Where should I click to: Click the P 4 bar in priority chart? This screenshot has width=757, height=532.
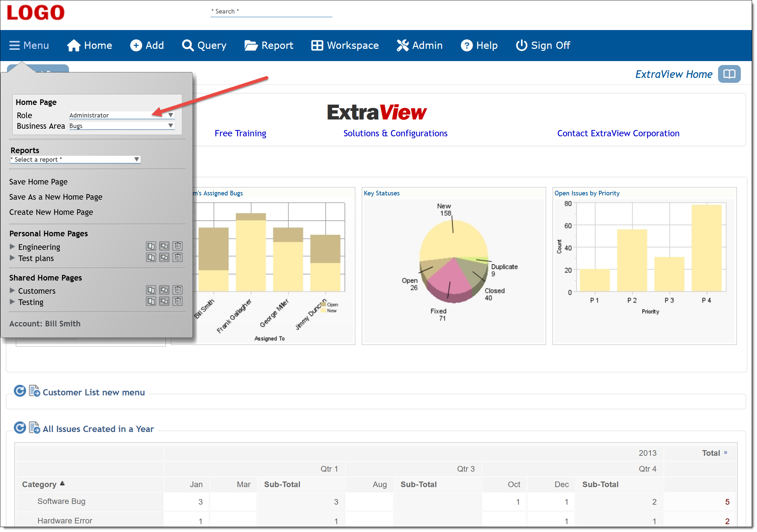click(x=706, y=248)
